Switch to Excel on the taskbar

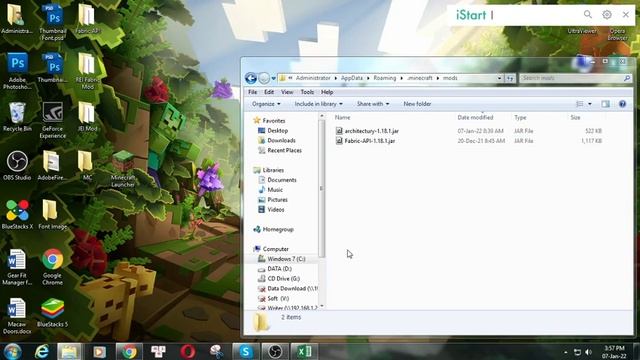click(304, 351)
